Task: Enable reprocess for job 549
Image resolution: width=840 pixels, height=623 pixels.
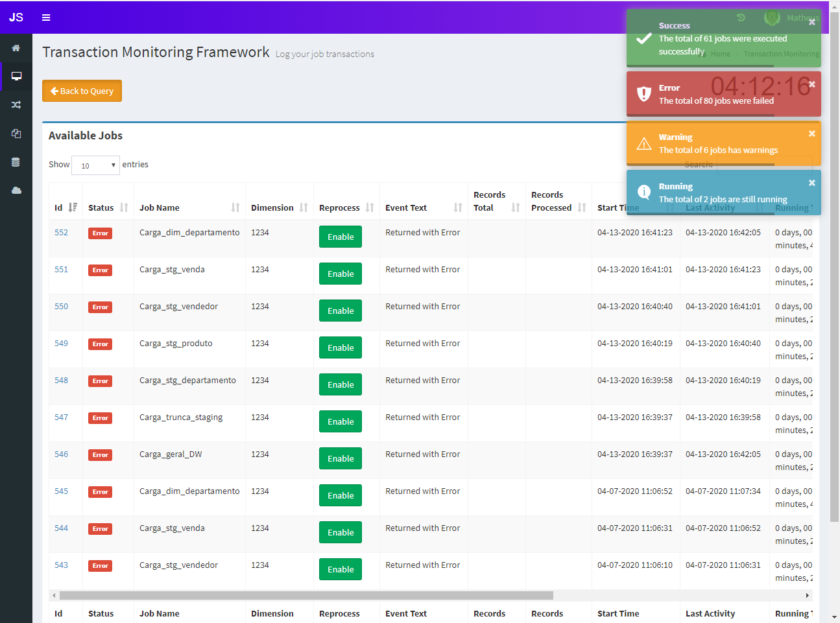Action: pyautogui.click(x=341, y=347)
